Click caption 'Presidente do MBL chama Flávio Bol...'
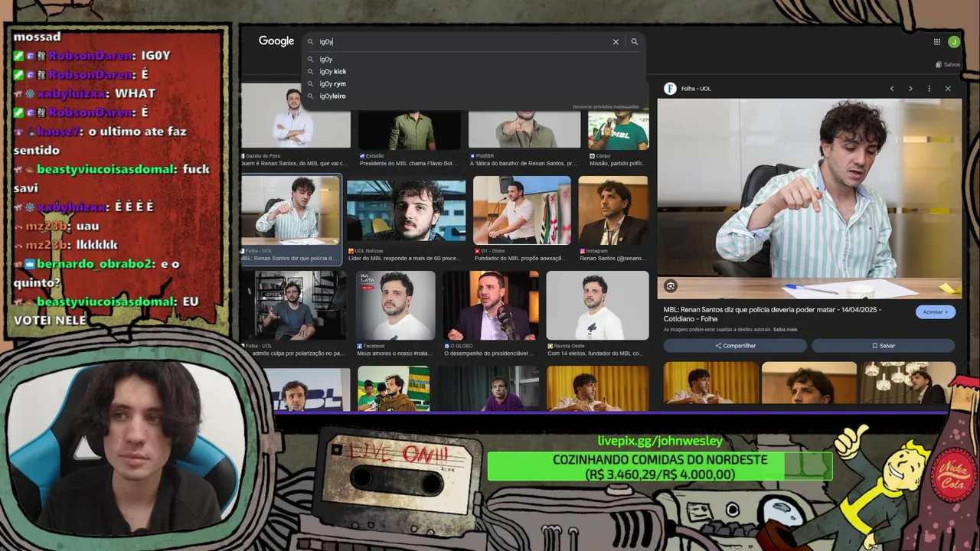The width and height of the screenshot is (980, 551). [x=407, y=163]
